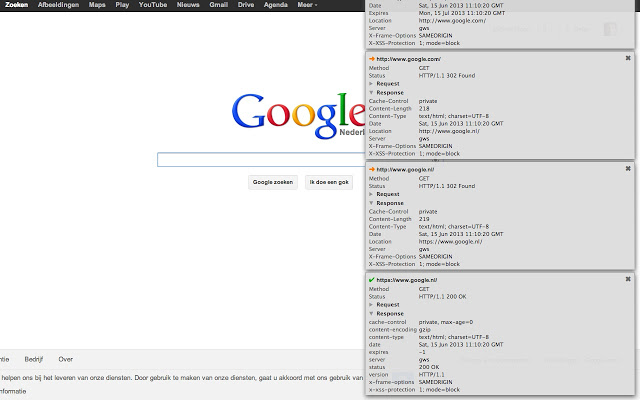Select Location value https://www.google.nl/

tap(451, 242)
